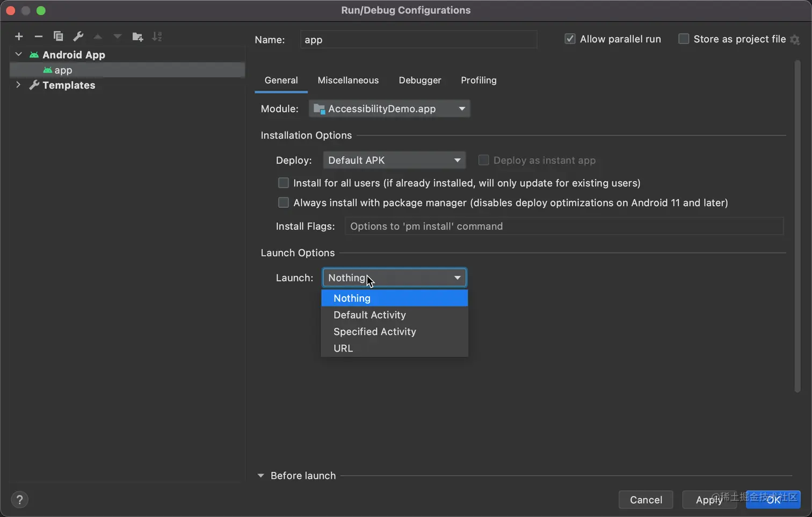
Task: Click the Installation Options heading
Action: click(x=306, y=135)
